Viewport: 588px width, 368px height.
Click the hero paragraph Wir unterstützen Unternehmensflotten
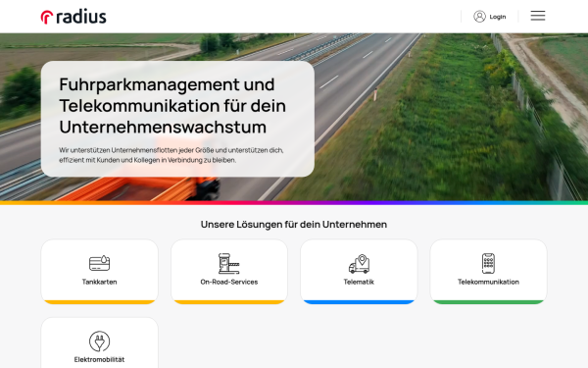(171, 155)
